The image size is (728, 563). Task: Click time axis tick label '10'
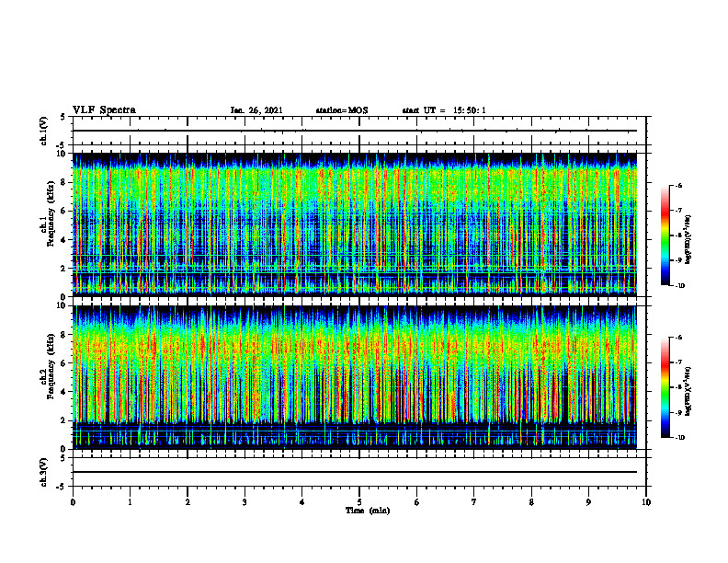click(646, 502)
